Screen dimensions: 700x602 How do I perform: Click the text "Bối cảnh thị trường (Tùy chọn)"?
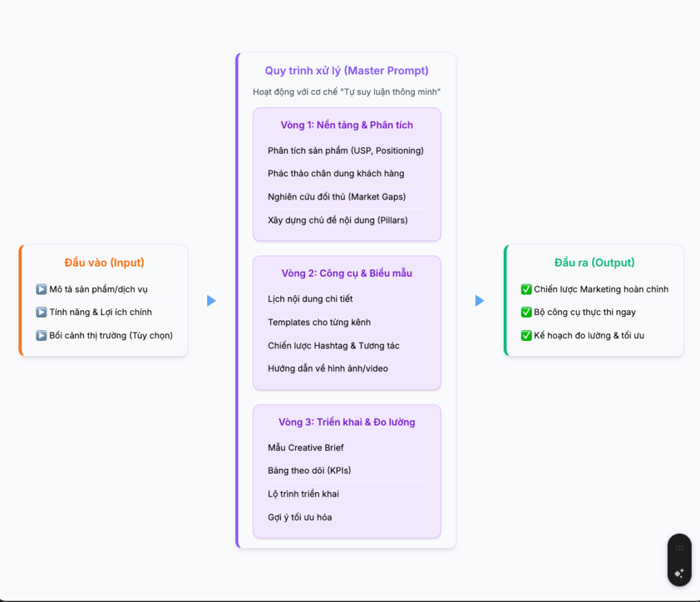coord(111,336)
